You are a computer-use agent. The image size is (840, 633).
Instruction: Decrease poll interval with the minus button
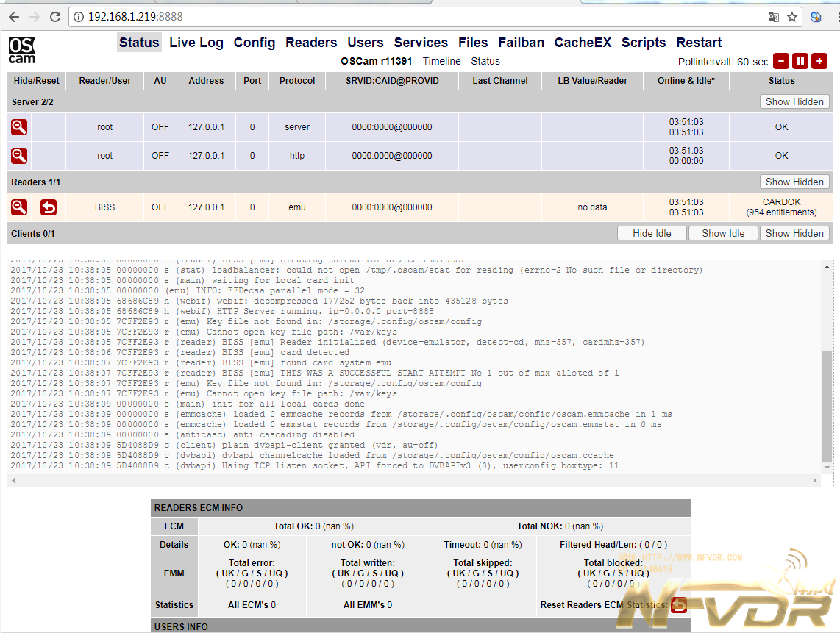coord(781,62)
